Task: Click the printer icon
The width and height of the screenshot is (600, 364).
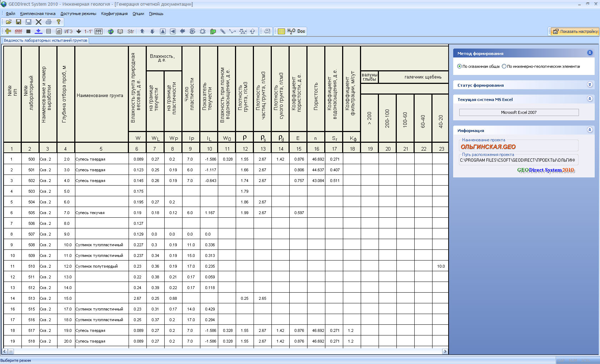Action: [x=49, y=22]
